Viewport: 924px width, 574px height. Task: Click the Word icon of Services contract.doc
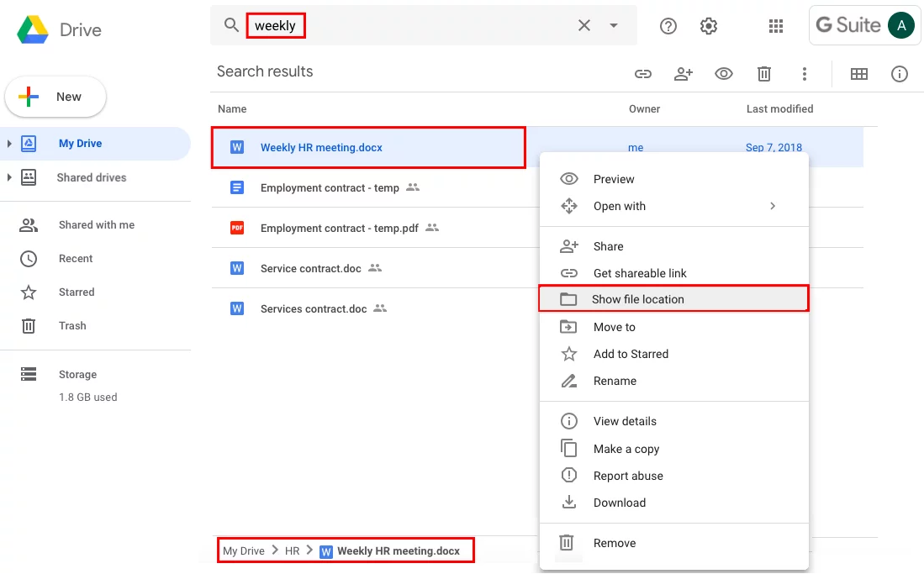pos(237,308)
